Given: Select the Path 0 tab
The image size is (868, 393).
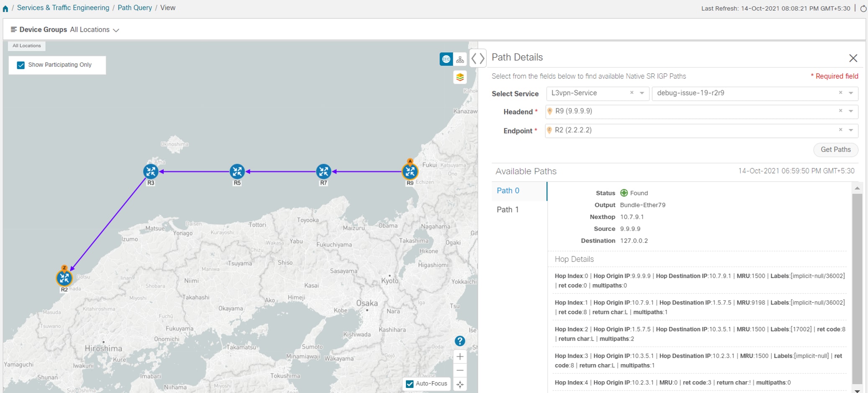Looking at the screenshot, I should pos(519,191).
